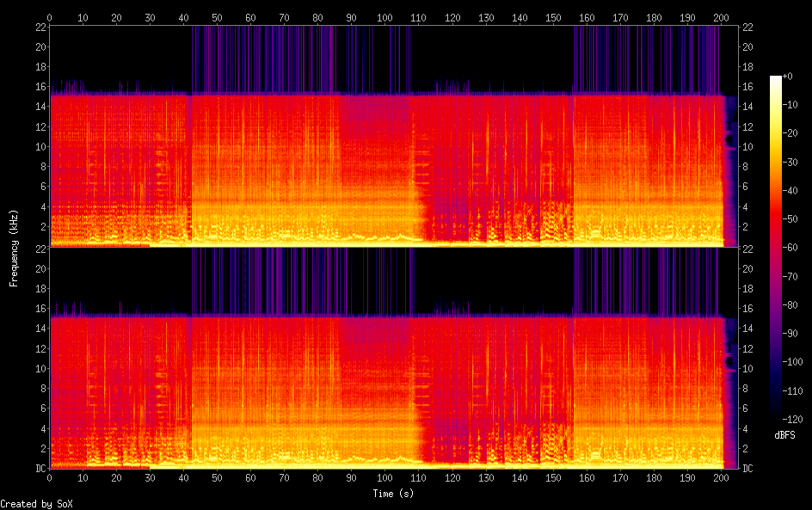
Task: Click the dBFS color gradient bar
Action: coord(775,248)
